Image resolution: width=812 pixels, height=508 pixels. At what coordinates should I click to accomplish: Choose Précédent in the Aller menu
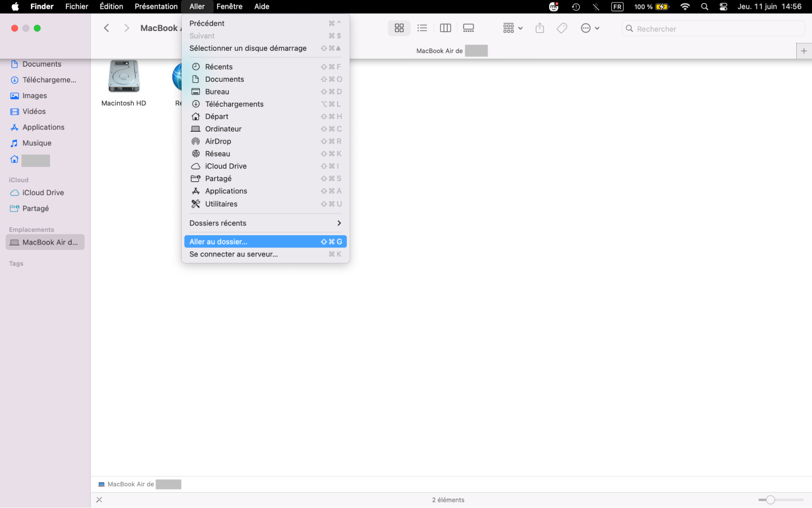pyautogui.click(x=265, y=23)
